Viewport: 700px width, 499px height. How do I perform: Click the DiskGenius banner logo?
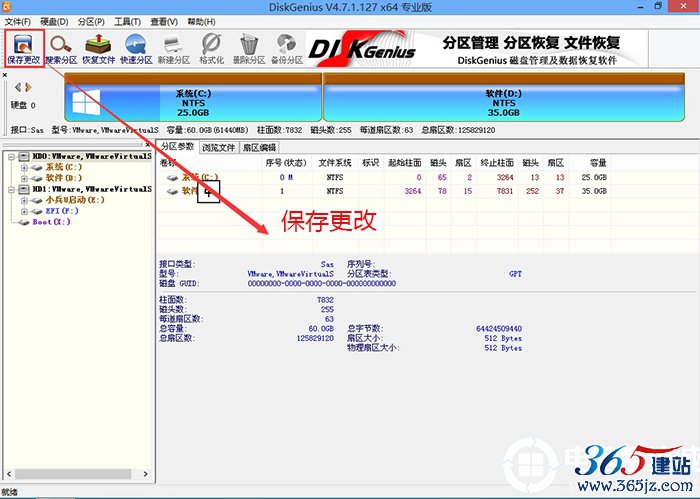[x=362, y=49]
